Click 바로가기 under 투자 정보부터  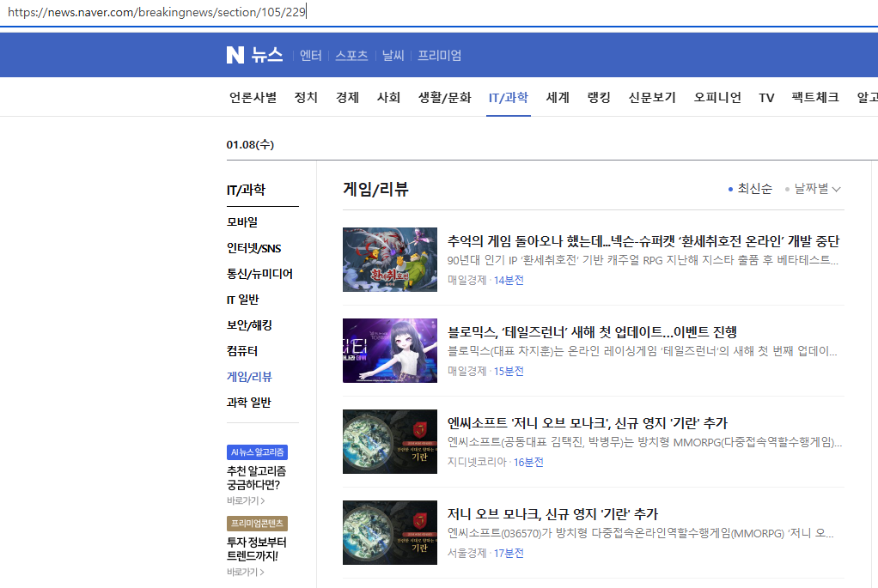246,572
